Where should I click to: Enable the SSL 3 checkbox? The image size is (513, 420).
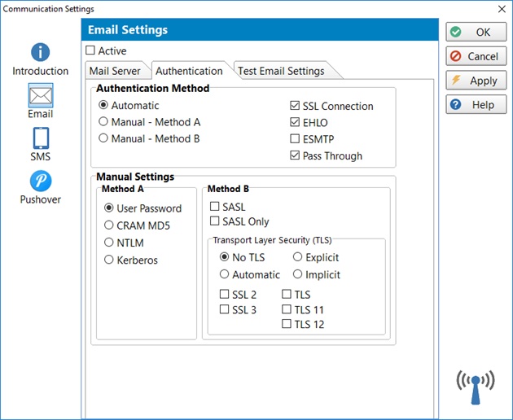tap(224, 309)
